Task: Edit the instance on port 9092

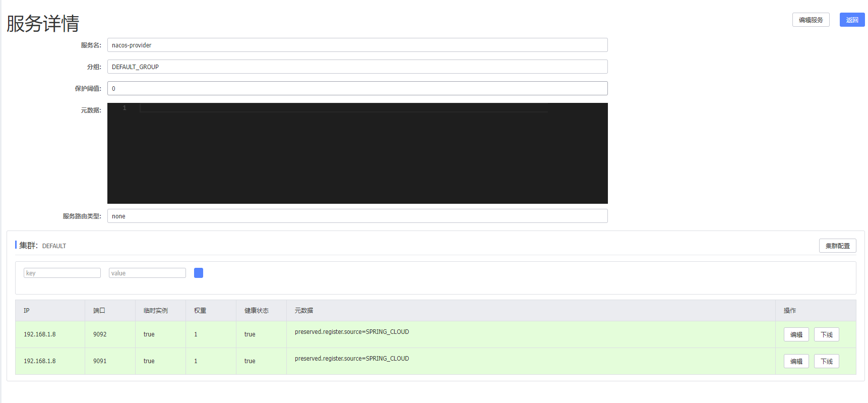Action: (x=796, y=334)
